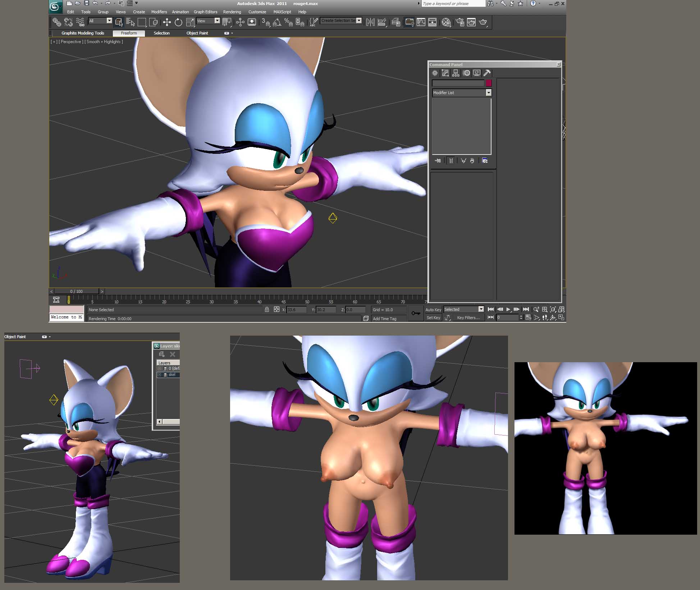Click the Mirror tool icon
700x590 pixels.
point(370,22)
